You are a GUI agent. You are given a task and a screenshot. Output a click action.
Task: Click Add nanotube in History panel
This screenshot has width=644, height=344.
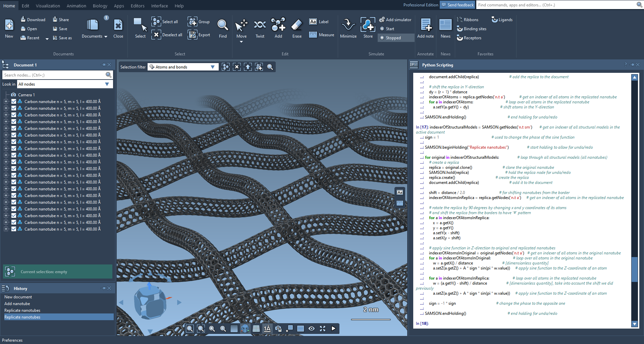(x=17, y=304)
